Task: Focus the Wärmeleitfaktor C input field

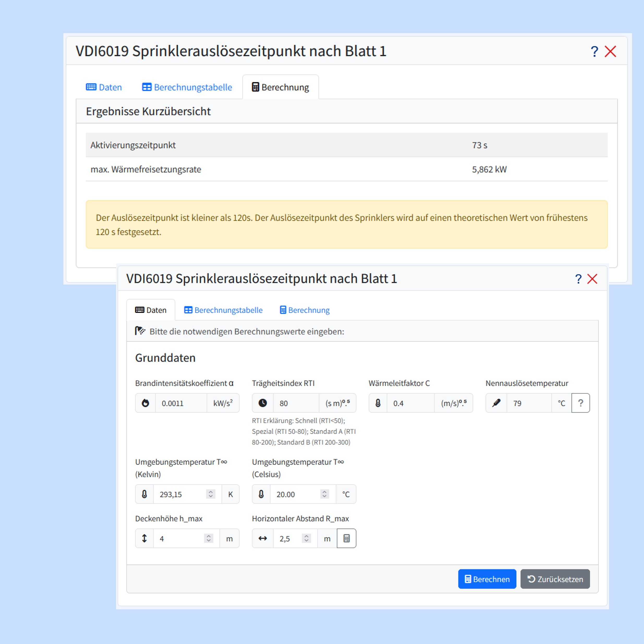Action: [x=410, y=403]
